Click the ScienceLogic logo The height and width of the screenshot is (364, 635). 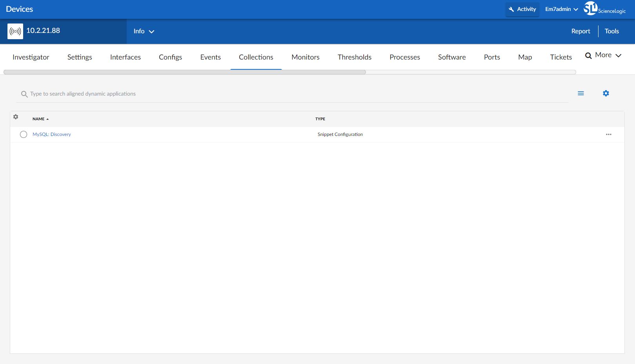[x=604, y=9]
